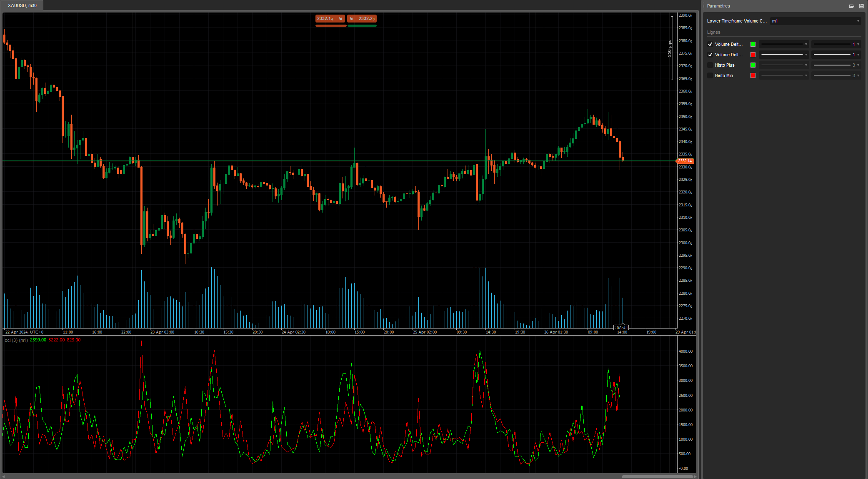Screen dimensions: 868x479
Task: Enable the Histo Plus checkbox
Action: 710,65
